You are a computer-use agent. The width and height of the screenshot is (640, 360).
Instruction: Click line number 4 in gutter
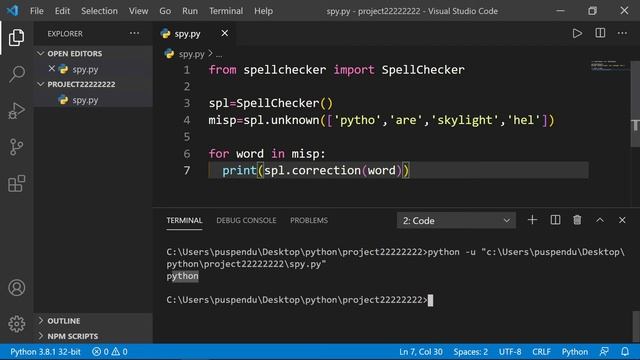click(187, 120)
